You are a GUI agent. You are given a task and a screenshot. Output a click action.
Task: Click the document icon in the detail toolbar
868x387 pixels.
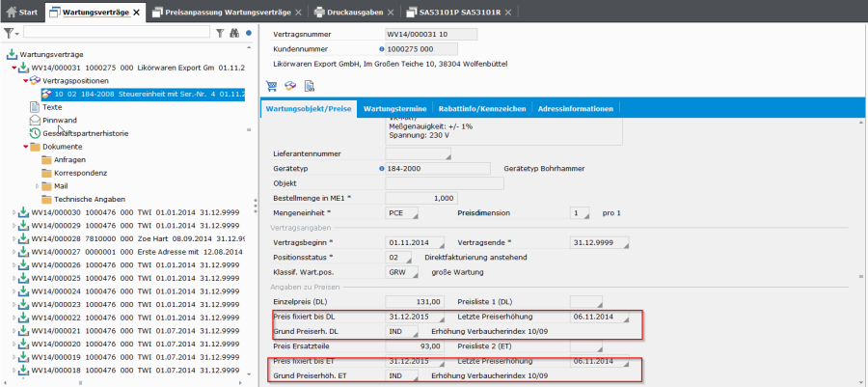310,86
